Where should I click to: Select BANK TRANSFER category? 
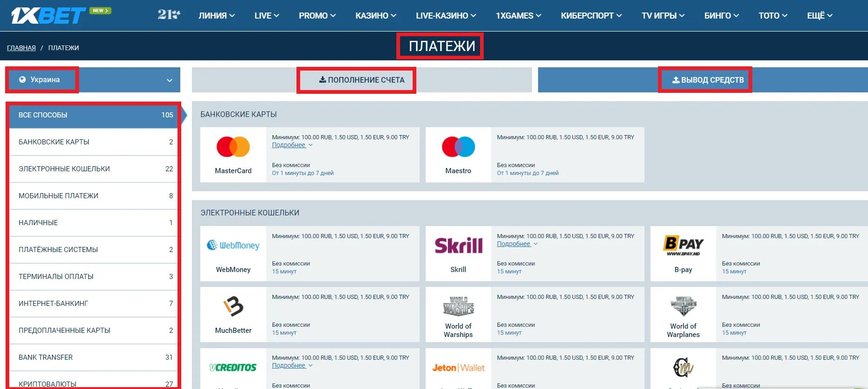click(x=94, y=357)
